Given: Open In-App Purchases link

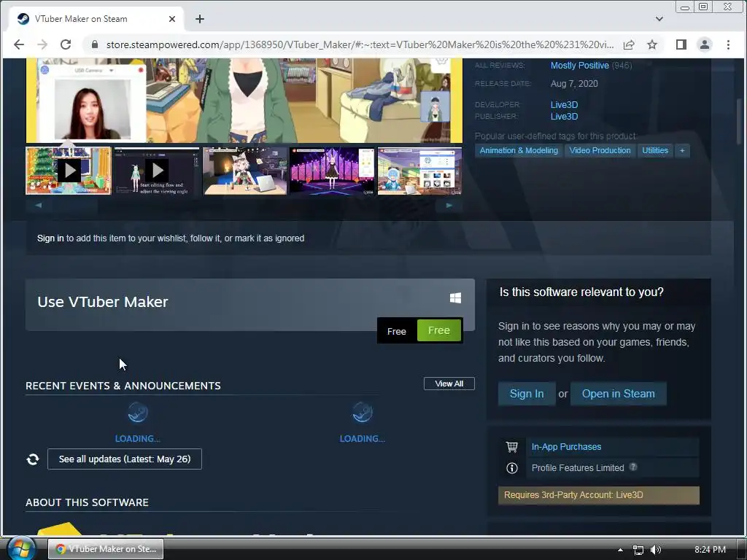Looking at the screenshot, I should click(x=566, y=447).
